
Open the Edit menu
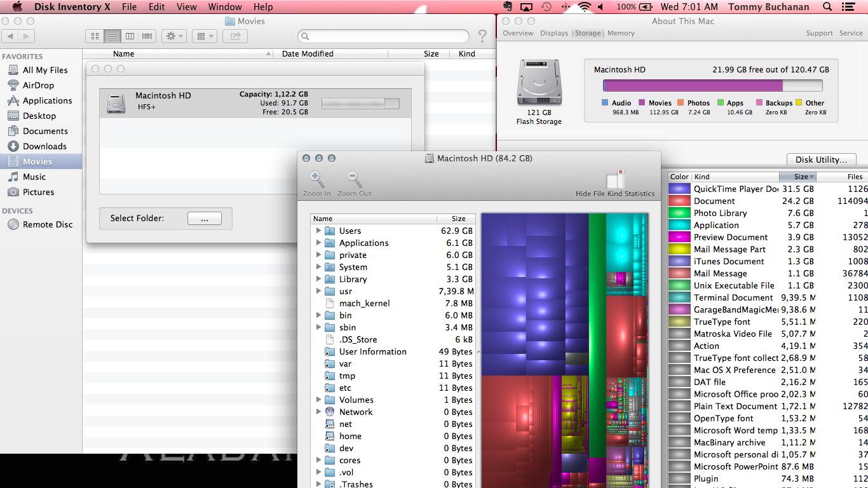point(157,7)
